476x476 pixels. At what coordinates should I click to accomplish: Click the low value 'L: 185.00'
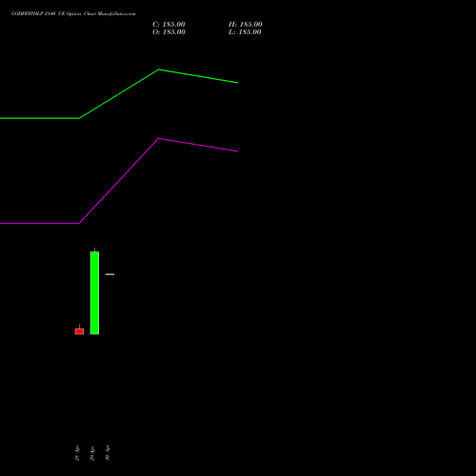pyautogui.click(x=245, y=32)
